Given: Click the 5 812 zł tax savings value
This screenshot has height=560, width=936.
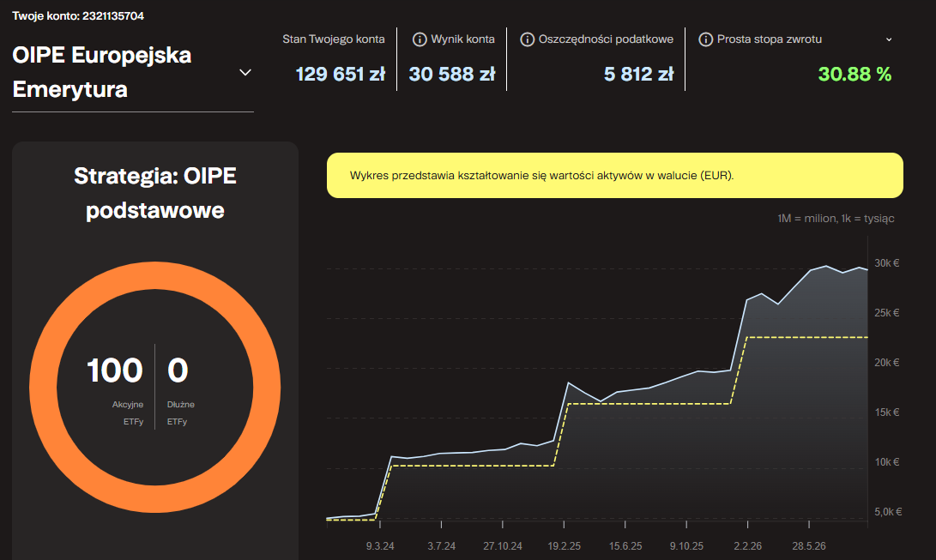Looking at the screenshot, I should [x=638, y=74].
